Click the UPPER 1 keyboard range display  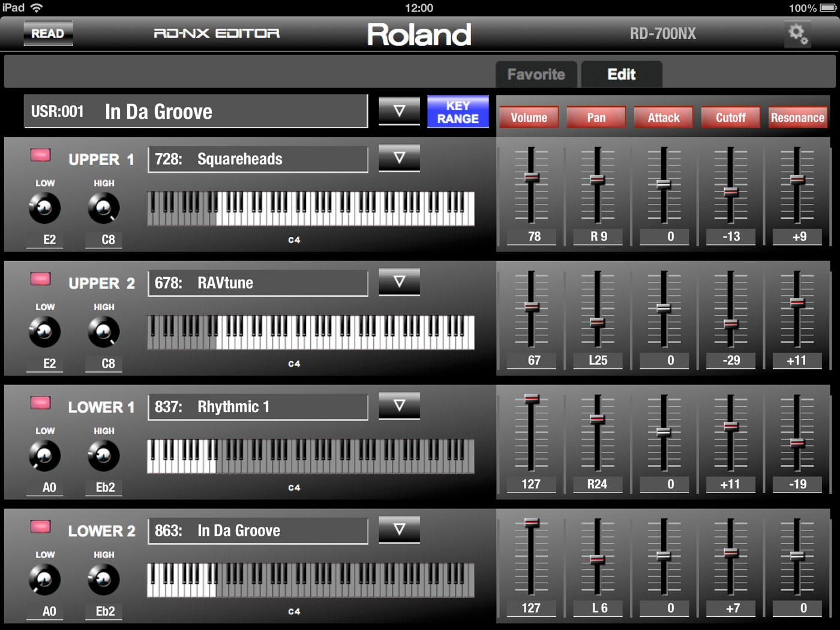(311, 209)
